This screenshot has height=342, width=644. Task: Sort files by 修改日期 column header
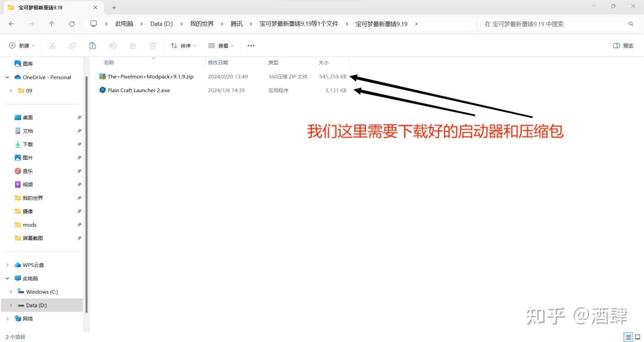[x=218, y=62]
